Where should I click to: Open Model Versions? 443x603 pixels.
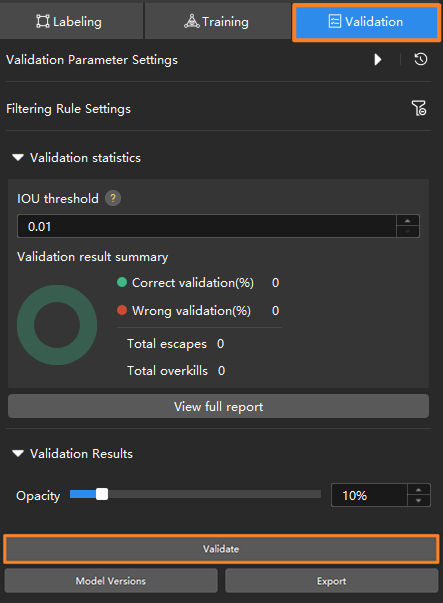pos(111,581)
